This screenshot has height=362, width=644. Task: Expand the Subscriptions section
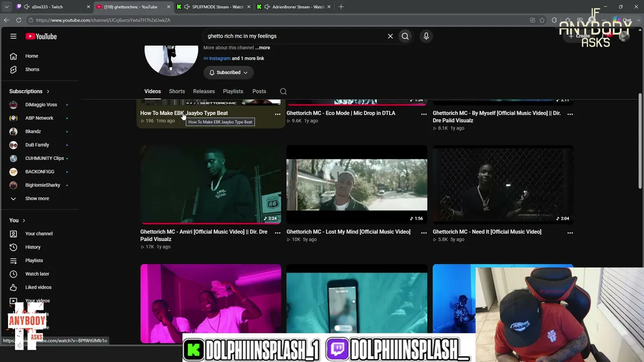(x=29, y=92)
